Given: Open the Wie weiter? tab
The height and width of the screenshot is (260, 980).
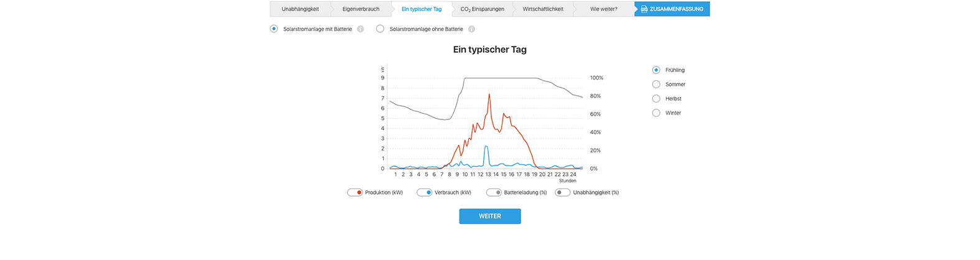Looking at the screenshot, I should pos(603,9).
